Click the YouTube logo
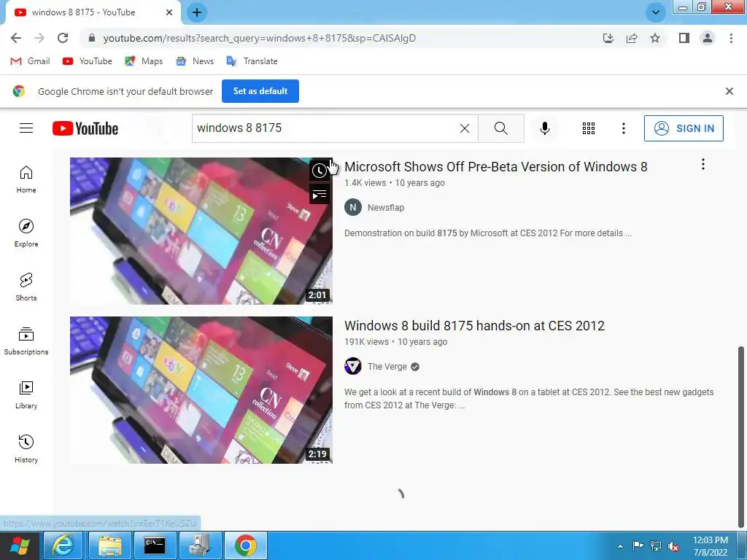The width and height of the screenshot is (747, 560). pos(85,128)
